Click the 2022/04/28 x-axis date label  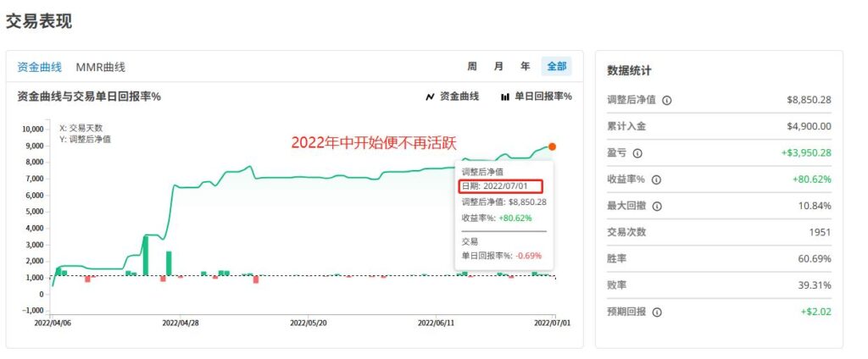click(x=180, y=322)
